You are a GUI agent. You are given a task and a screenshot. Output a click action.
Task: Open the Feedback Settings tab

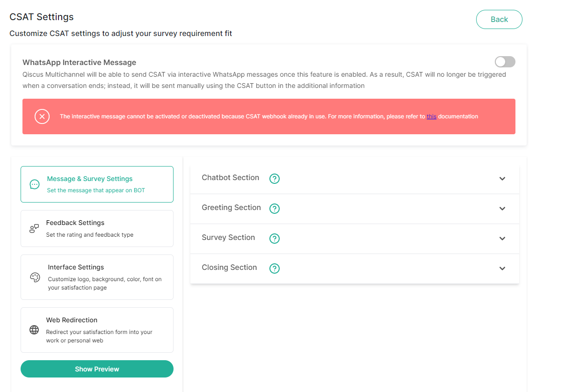(97, 228)
